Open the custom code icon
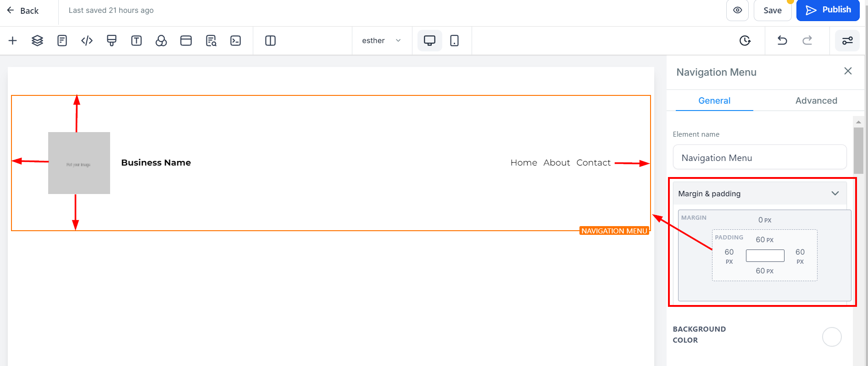The image size is (868, 366). point(87,41)
